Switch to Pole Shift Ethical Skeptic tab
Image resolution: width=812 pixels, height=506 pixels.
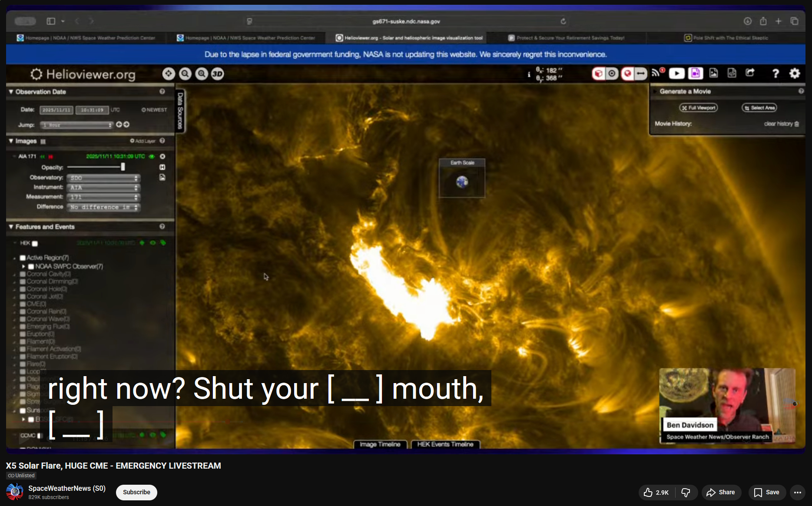726,38
